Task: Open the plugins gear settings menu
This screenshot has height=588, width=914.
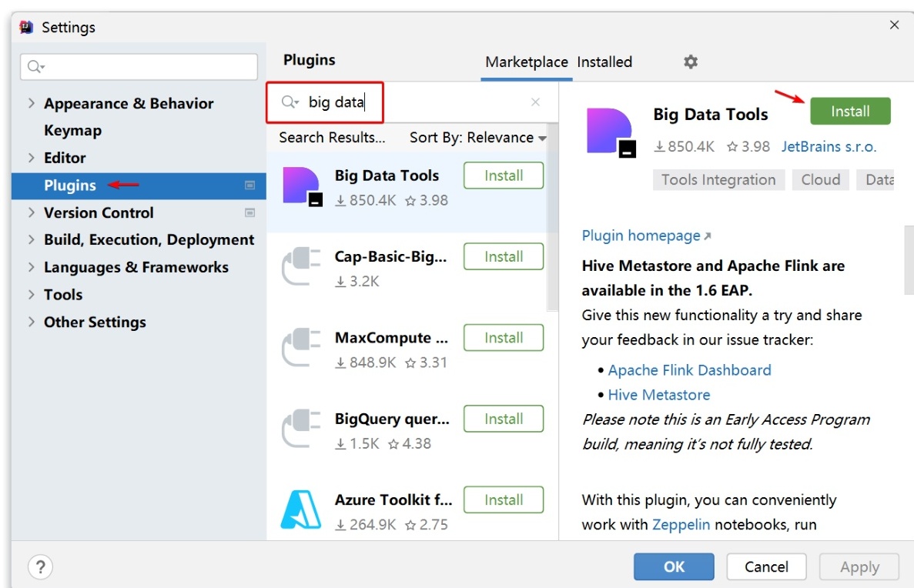Action: pyautogui.click(x=691, y=62)
